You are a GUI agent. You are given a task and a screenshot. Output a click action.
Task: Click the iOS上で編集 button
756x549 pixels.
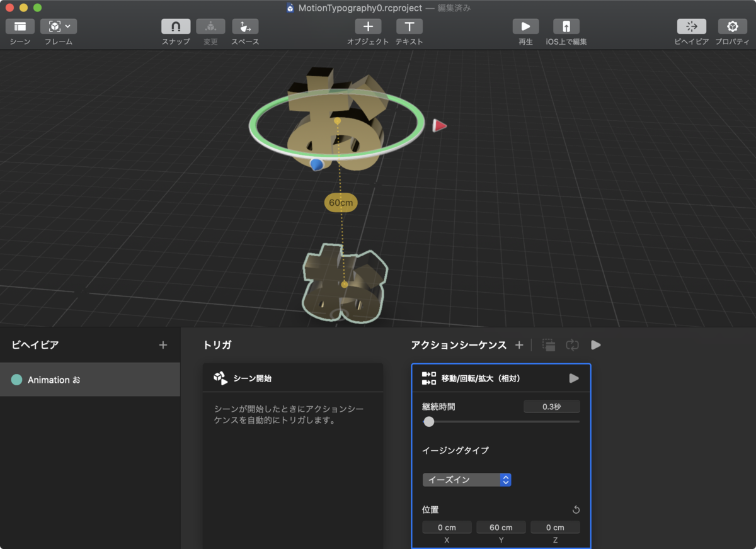pos(566,26)
